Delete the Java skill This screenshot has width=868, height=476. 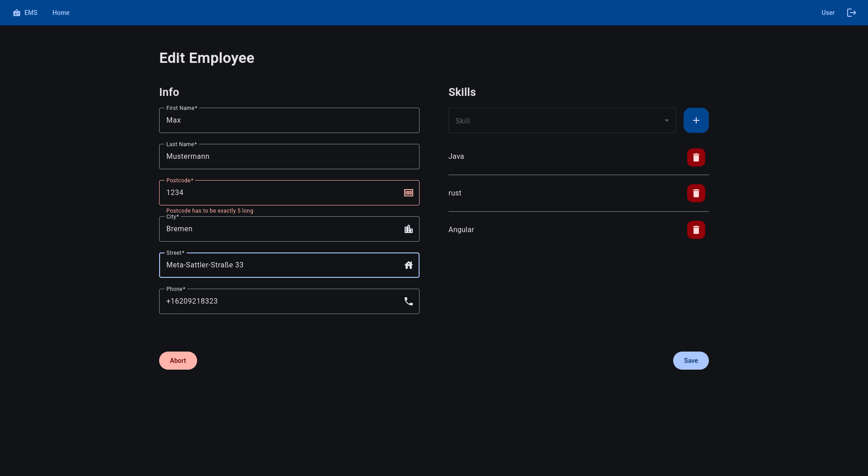[696, 157]
